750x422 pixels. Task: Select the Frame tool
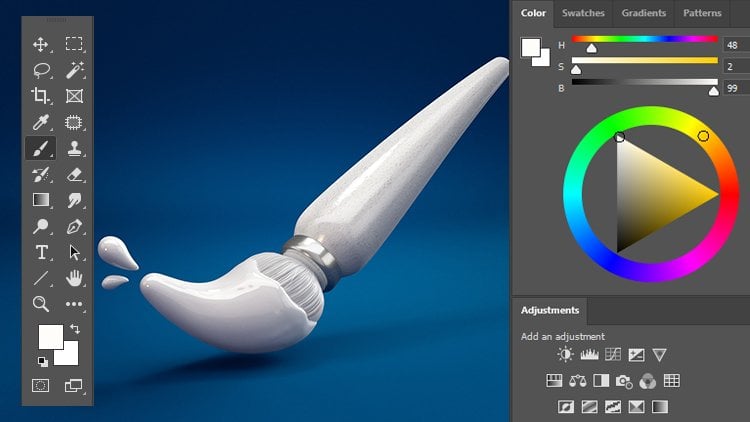74,96
